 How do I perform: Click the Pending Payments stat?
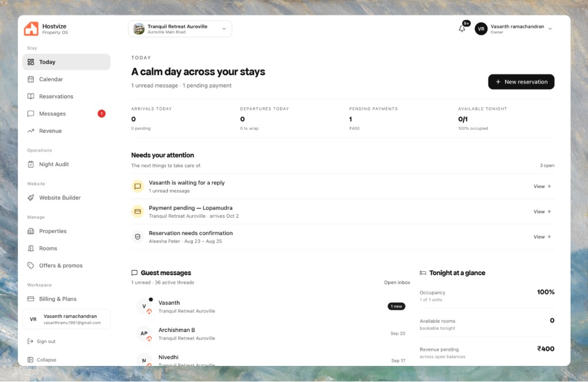click(373, 118)
